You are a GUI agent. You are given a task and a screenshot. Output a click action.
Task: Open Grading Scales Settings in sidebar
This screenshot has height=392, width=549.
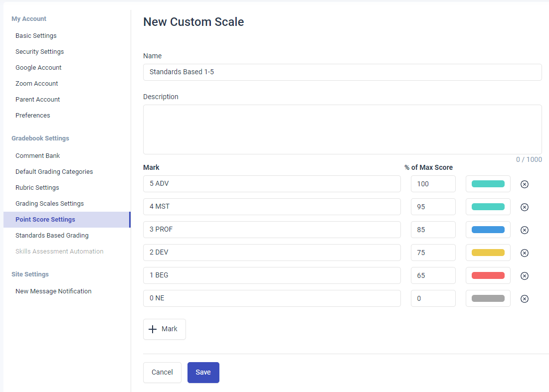tap(49, 204)
